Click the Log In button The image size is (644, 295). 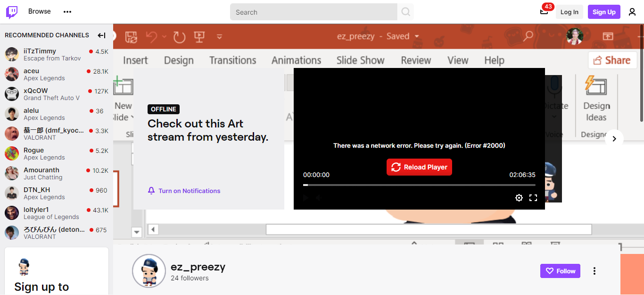(570, 12)
